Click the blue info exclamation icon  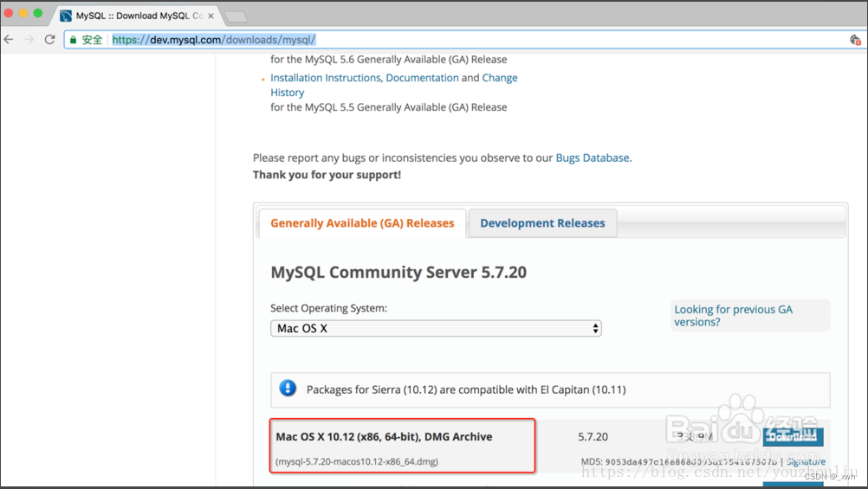288,389
